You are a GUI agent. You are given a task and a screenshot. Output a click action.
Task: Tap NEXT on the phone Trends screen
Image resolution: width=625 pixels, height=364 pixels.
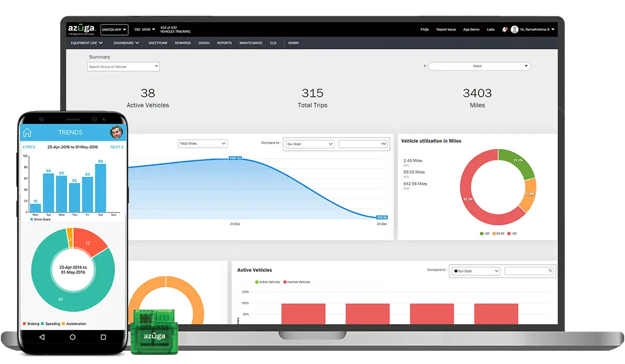(x=117, y=147)
